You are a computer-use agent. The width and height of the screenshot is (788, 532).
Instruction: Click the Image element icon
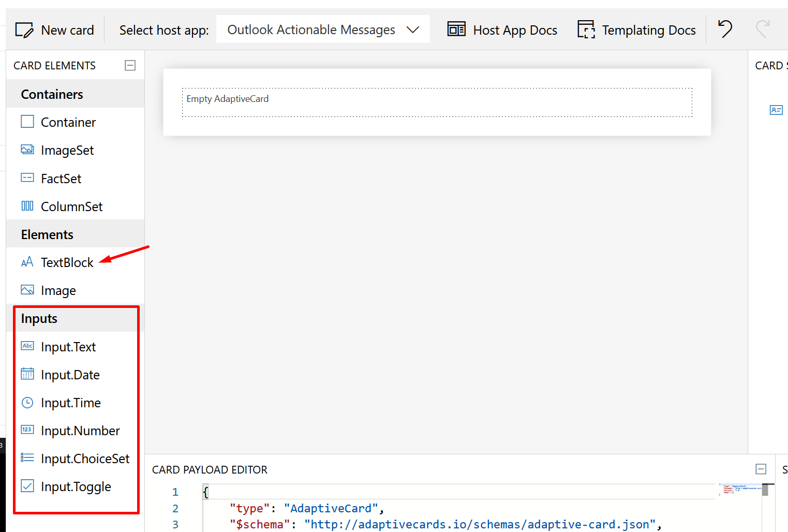(x=27, y=290)
